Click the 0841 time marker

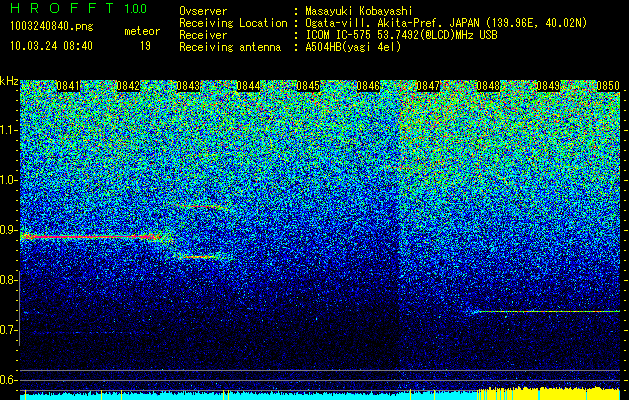(x=68, y=86)
